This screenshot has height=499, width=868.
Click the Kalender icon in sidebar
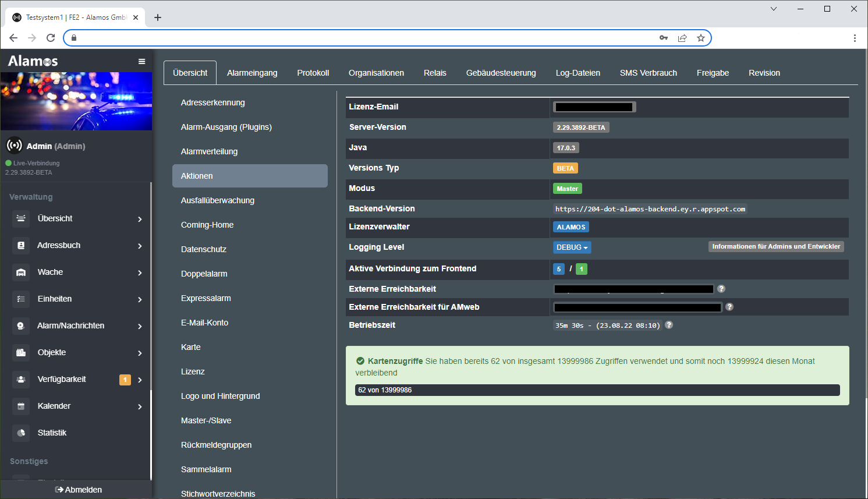pyautogui.click(x=21, y=406)
